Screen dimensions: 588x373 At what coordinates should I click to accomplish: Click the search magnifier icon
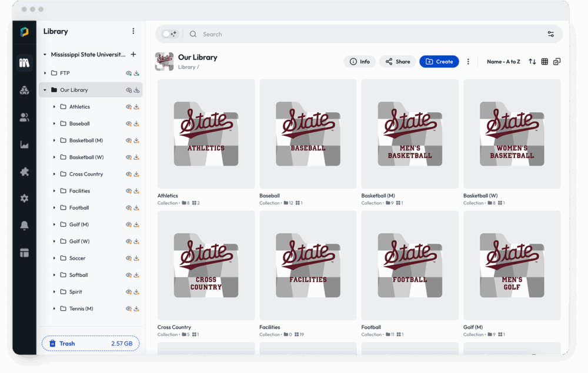tap(193, 34)
